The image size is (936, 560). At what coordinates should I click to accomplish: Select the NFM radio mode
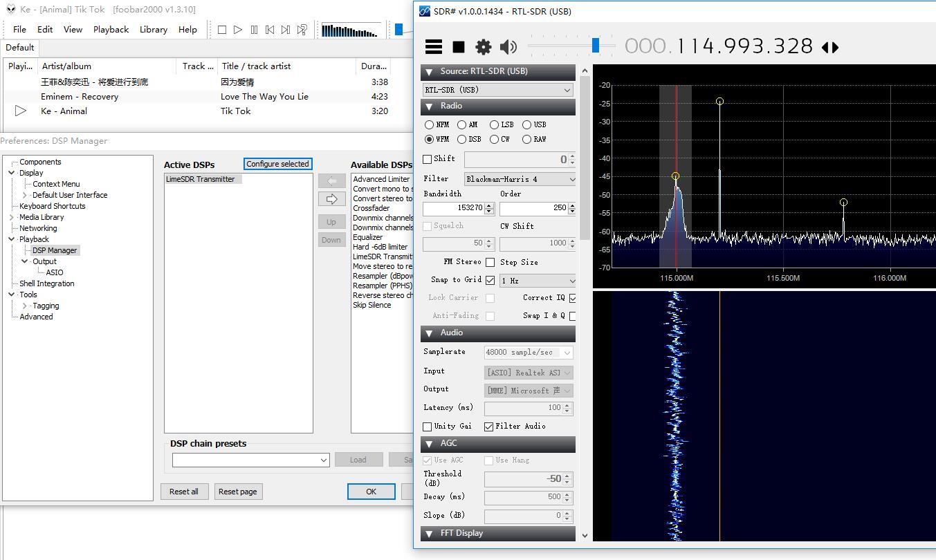(x=430, y=124)
